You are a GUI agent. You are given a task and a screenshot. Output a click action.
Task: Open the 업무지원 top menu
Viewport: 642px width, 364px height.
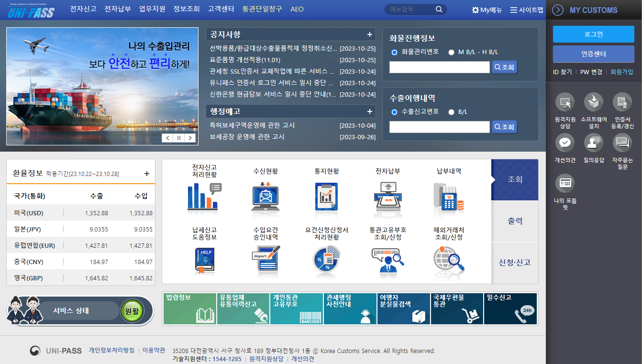[152, 9]
